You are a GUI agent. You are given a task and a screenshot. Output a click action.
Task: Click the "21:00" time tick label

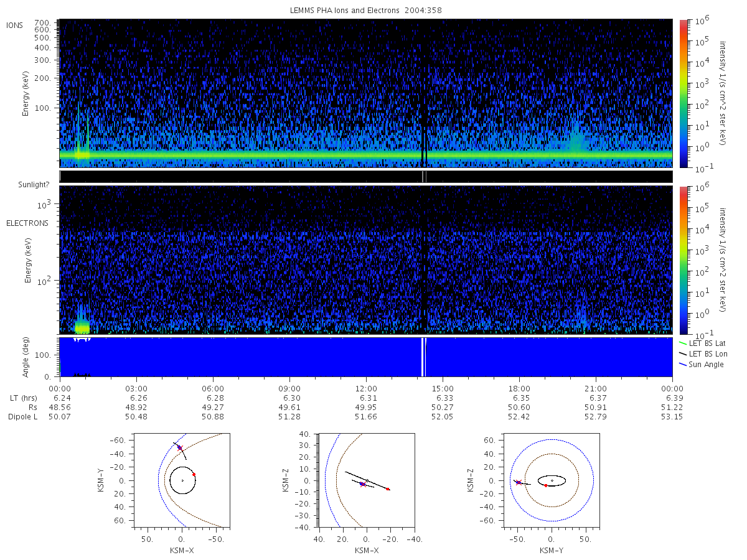click(596, 389)
